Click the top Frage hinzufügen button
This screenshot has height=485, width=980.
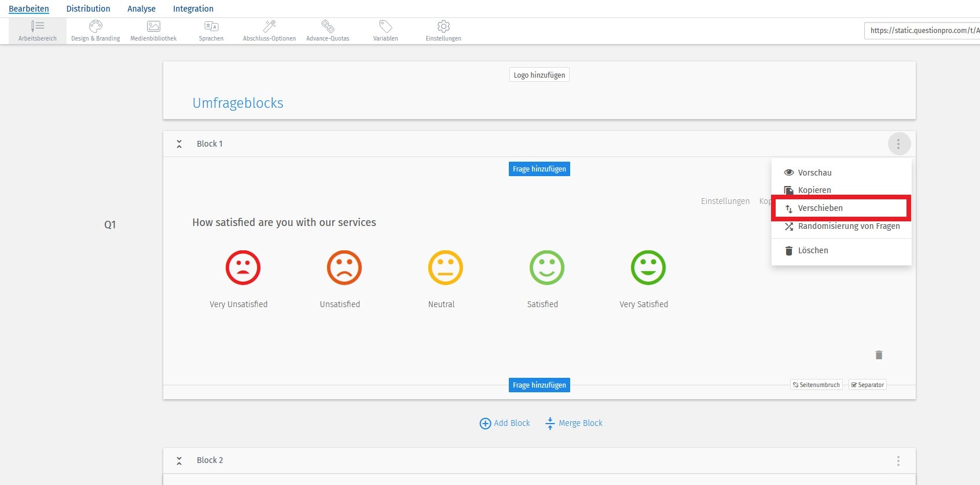coord(539,169)
